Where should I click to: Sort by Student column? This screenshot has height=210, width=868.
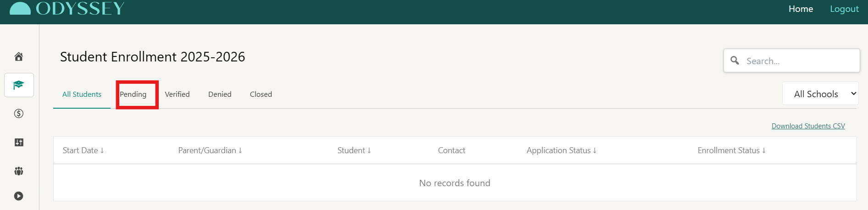354,150
